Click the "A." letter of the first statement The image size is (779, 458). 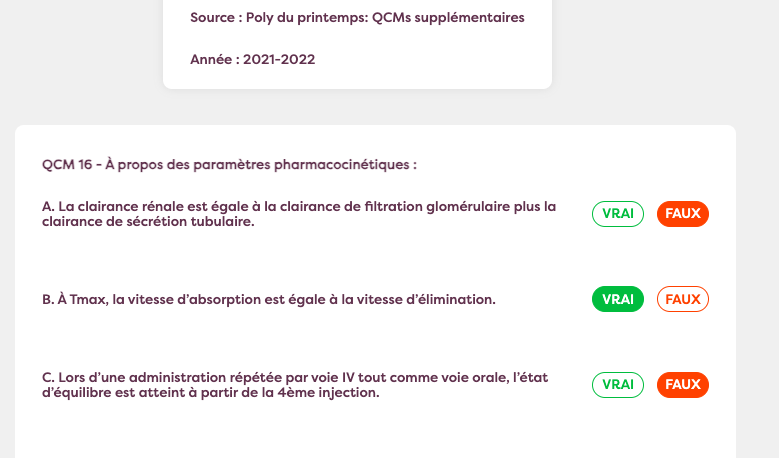point(47,207)
